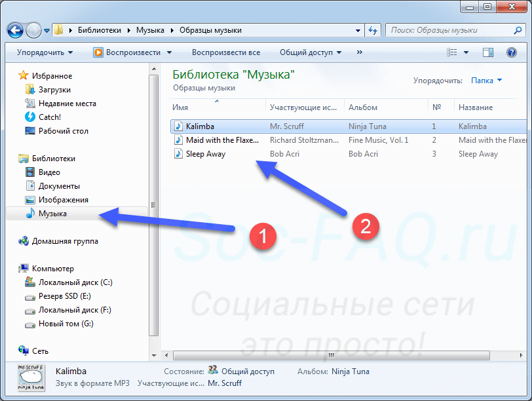
Task: Expand the Упорядочить toolbar menu
Action: click(x=45, y=52)
